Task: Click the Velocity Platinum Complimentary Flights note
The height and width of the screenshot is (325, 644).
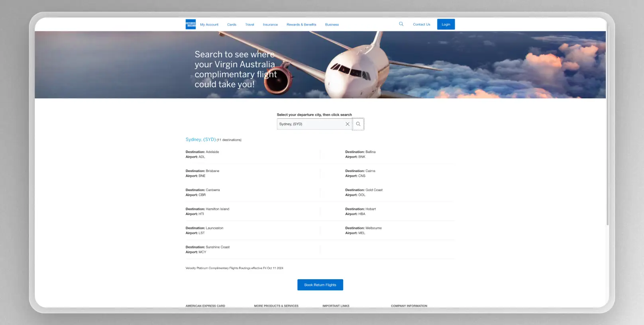Action: [x=234, y=268]
